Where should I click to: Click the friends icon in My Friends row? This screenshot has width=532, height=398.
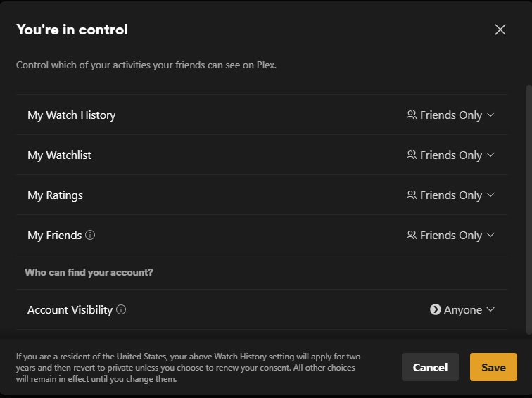pyautogui.click(x=412, y=236)
